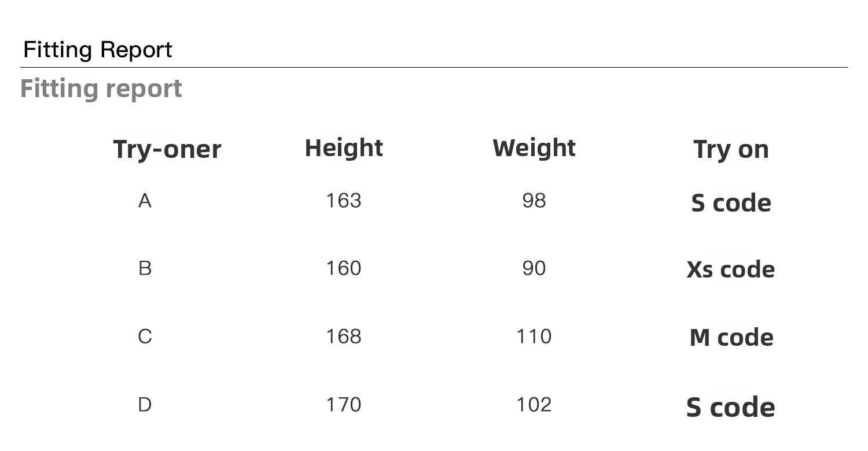Select the "Height" column header
This screenshot has height=451, width=868.
tap(344, 148)
